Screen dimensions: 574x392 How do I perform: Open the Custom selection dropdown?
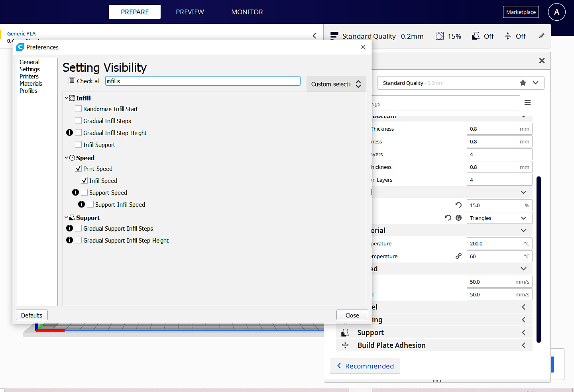(x=336, y=84)
